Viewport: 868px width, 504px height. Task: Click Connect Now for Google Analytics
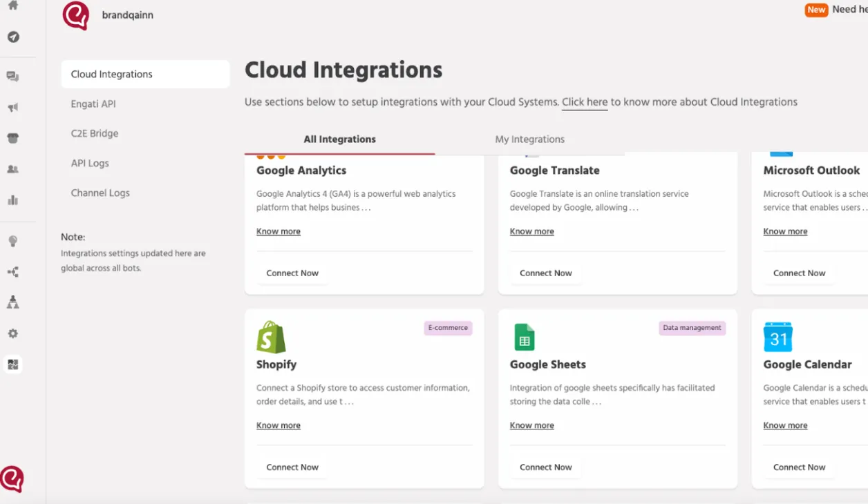(x=292, y=273)
